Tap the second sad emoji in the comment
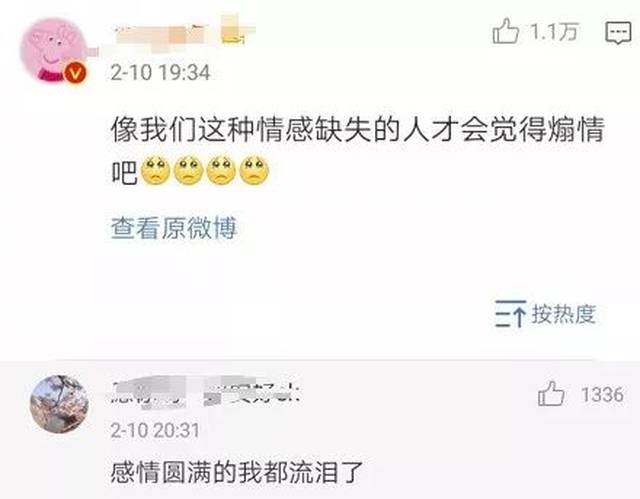 [188, 170]
